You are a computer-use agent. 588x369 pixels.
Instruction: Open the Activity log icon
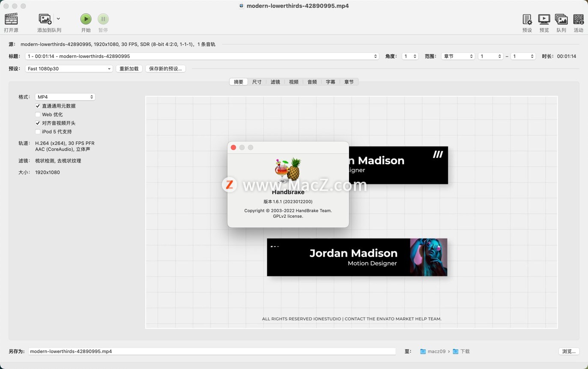click(x=579, y=19)
